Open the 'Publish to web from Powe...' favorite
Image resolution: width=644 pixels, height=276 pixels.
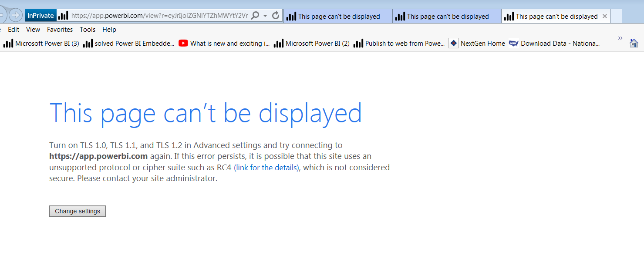tap(399, 43)
